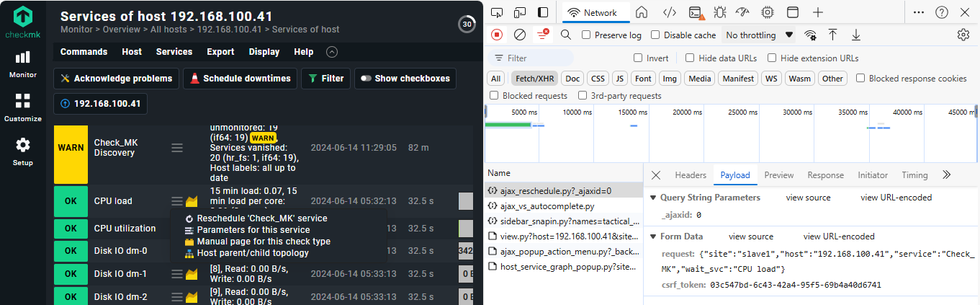
Task: Open the Customize sidebar menu
Action: (x=23, y=107)
